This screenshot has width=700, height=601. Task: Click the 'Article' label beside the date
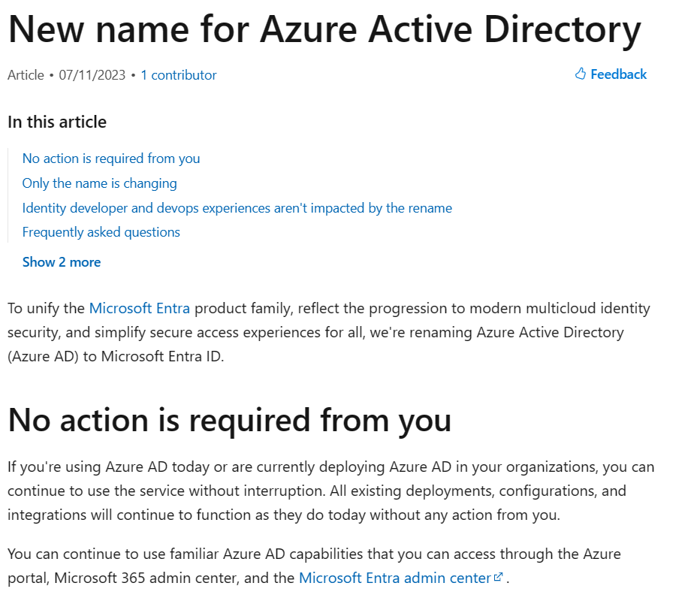click(26, 75)
